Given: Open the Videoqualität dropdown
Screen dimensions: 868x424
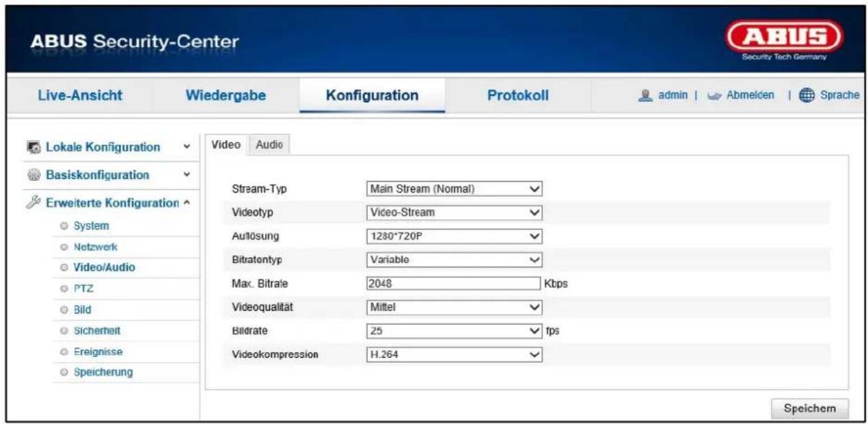Looking at the screenshot, I should (454, 307).
